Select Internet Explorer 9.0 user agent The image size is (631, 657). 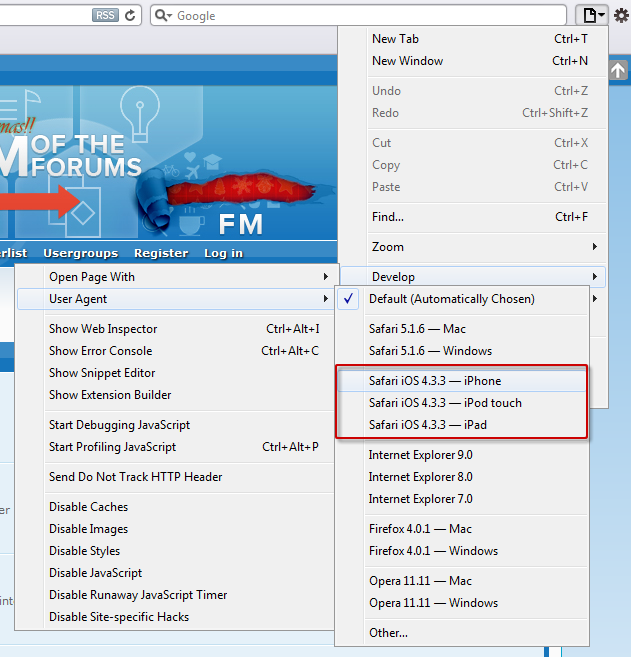point(462,455)
